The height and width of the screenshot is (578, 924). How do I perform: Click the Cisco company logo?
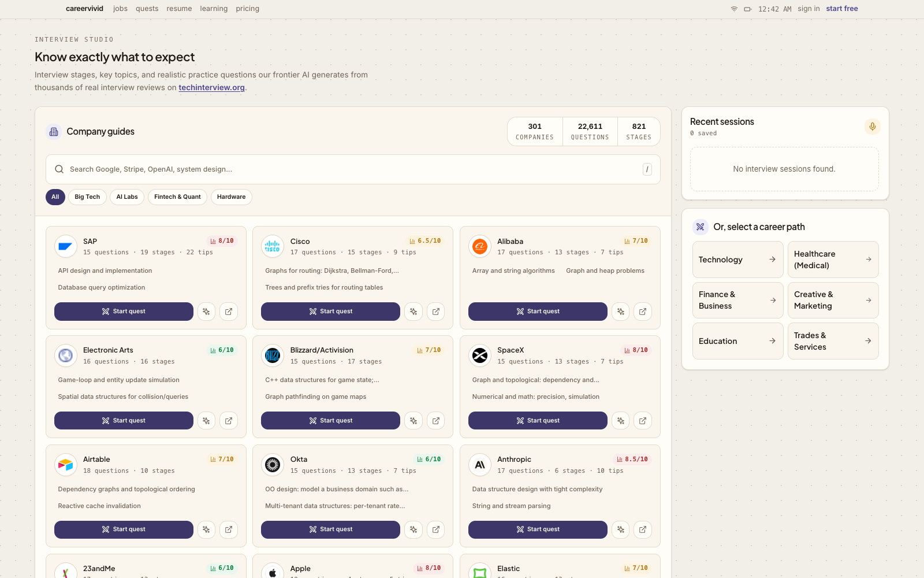[x=273, y=246]
